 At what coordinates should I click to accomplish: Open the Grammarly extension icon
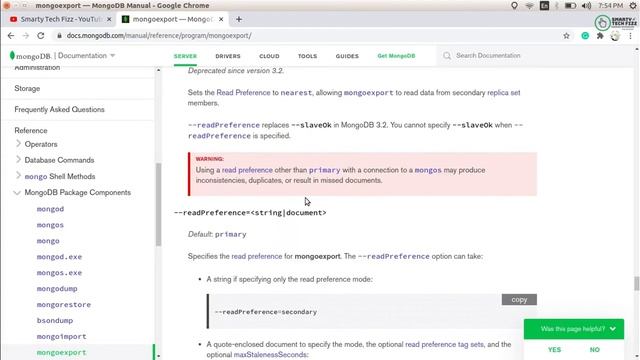click(585, 36)
